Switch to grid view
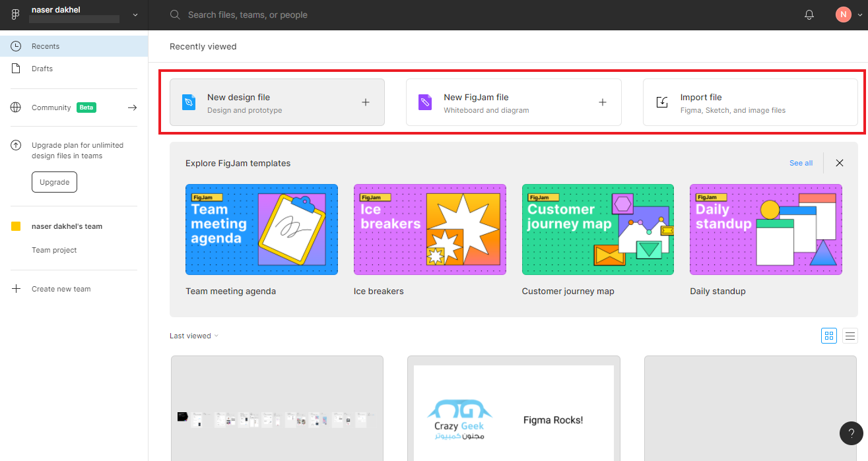 829,336
